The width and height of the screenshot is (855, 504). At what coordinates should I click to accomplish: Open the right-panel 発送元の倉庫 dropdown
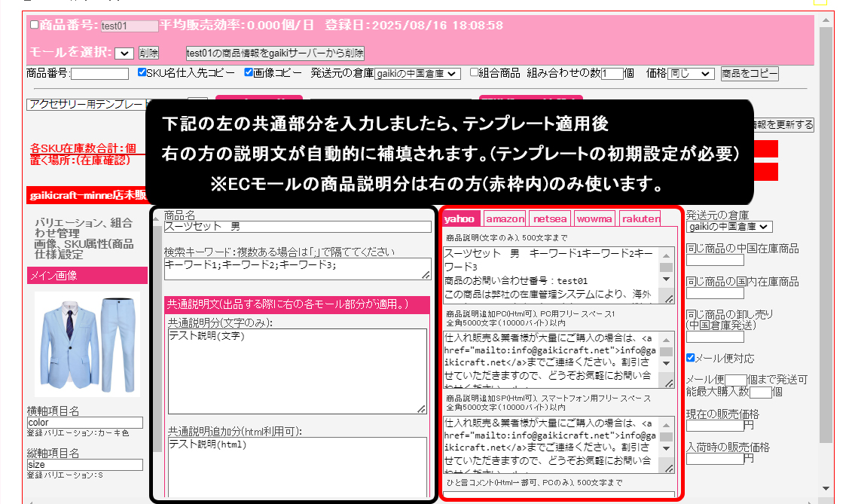729,227
